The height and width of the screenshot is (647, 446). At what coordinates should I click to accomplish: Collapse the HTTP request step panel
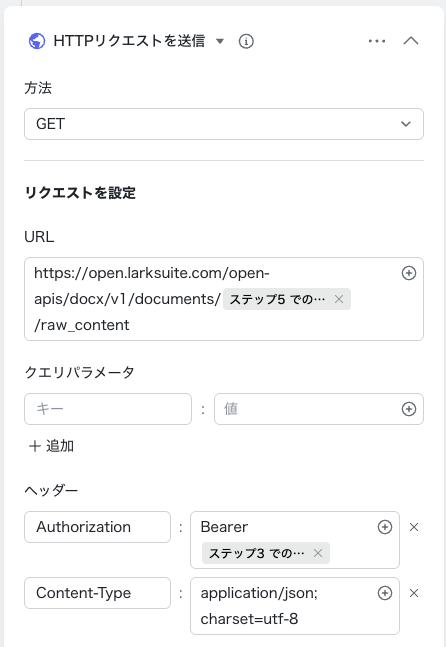click(x=411, y=41)
